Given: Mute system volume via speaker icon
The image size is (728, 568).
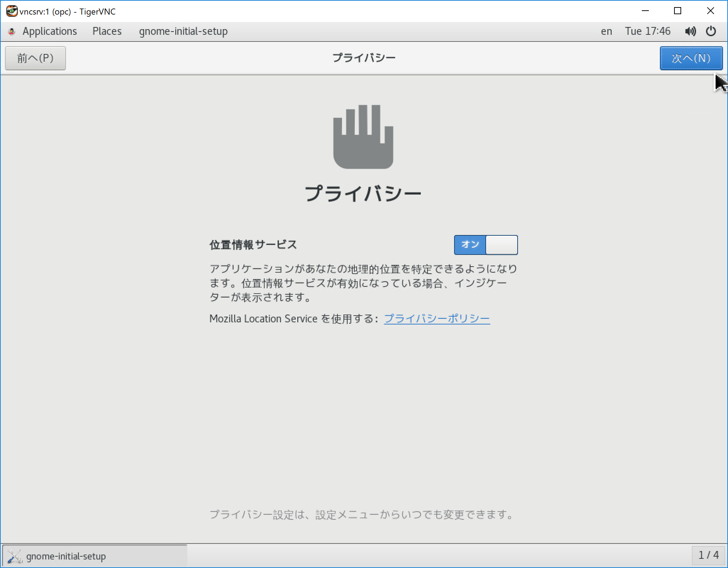Looking at the screenshot, I should click(x=690, y=31).
